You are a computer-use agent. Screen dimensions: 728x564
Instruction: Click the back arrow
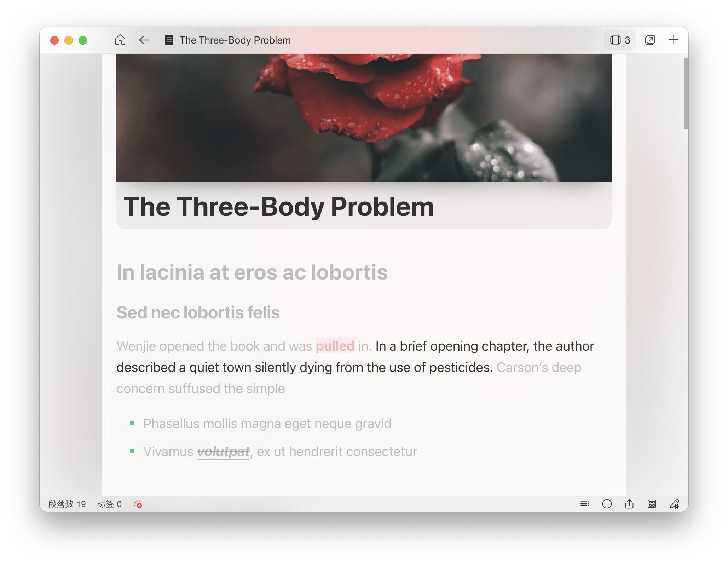(144, 40)
